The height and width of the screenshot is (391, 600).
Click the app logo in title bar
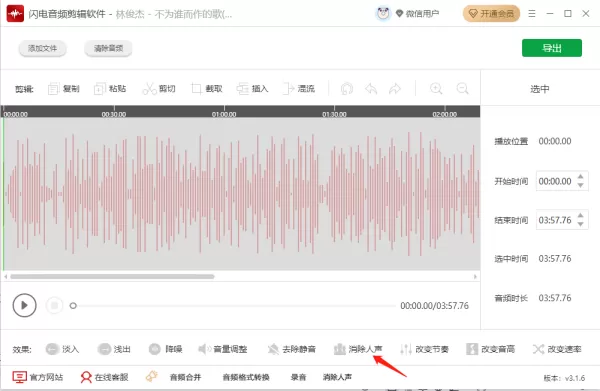tap(15, 14)
